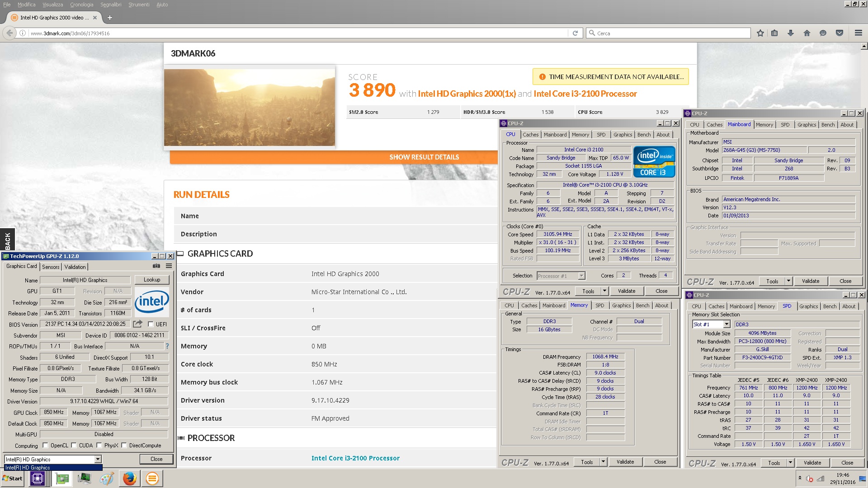Go back using the browser back arrow

click(x=9, y=33)
